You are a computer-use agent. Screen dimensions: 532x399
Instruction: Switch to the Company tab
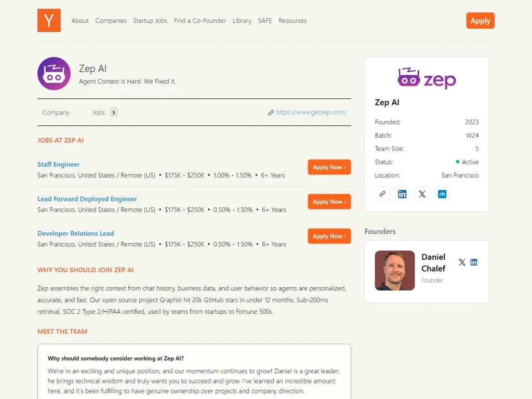tap(56, 112)
